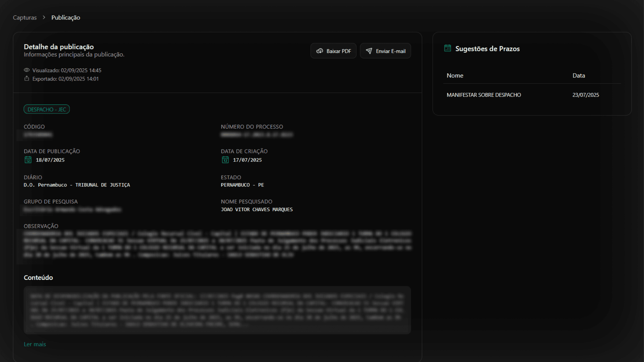Click the Conteúdo text box
The image size is (644, 362).
217,310
